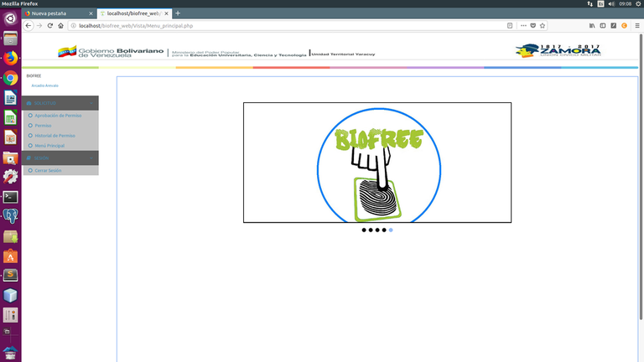Click the Zamora 1817-2017 logo
Image resolution: width=644 pixels, height=362 pixels.
point(558,50)
